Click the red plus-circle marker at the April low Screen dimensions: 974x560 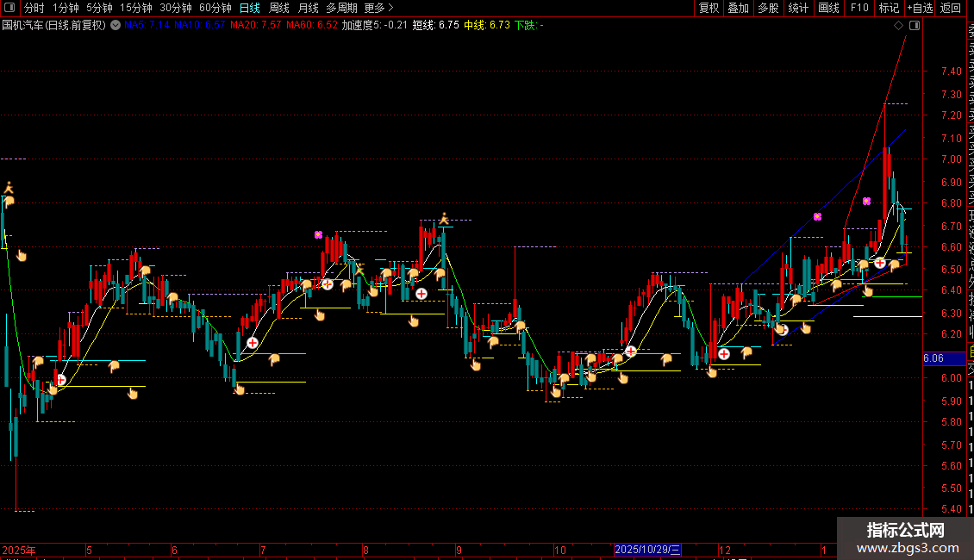point(61,379)
